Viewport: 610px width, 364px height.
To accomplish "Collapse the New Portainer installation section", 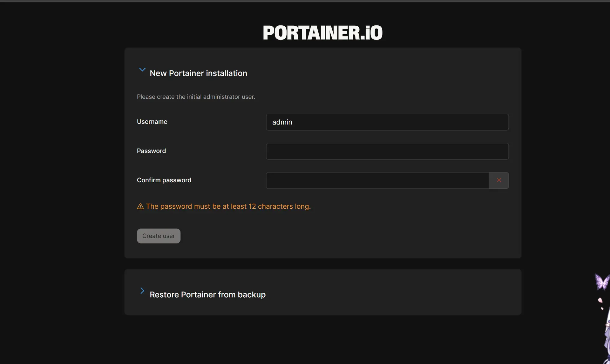I will [142, 70].
